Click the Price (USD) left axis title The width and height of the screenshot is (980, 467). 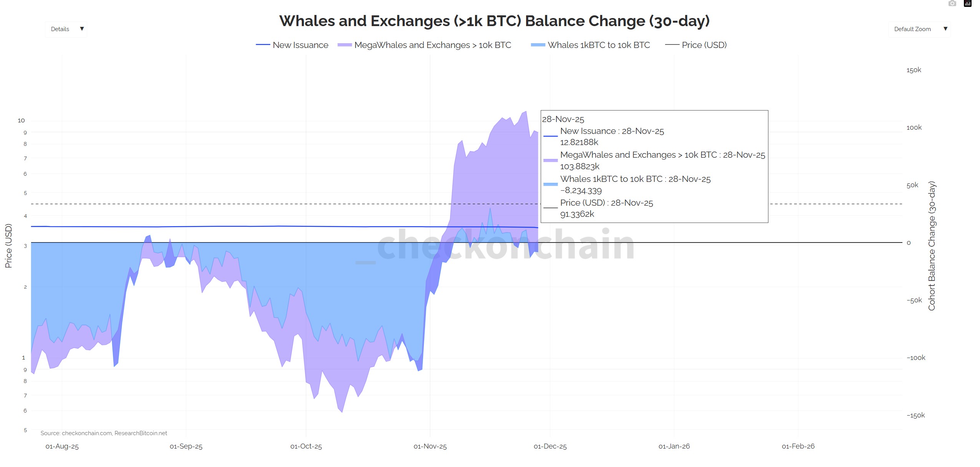pos(8,246)
